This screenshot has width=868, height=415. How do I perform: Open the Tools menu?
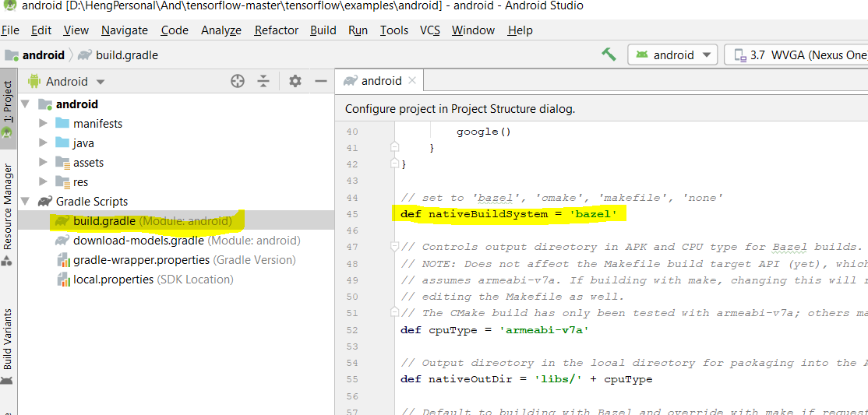click(x=394, y=30)
